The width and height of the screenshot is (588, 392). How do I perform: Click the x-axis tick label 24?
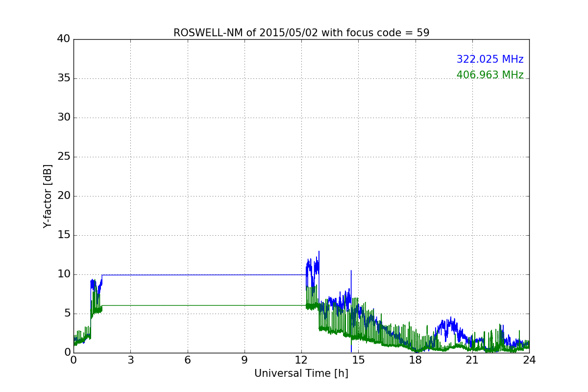coord(529,360)
